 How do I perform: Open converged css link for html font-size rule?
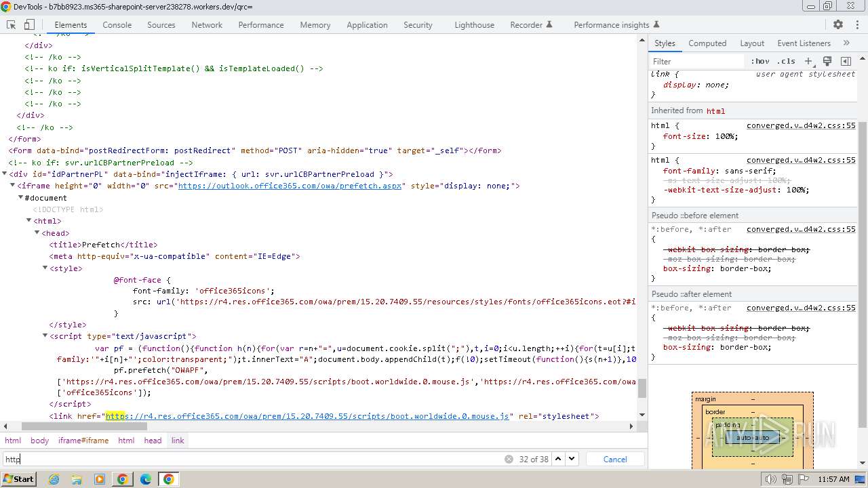click(x=801, y=125)
